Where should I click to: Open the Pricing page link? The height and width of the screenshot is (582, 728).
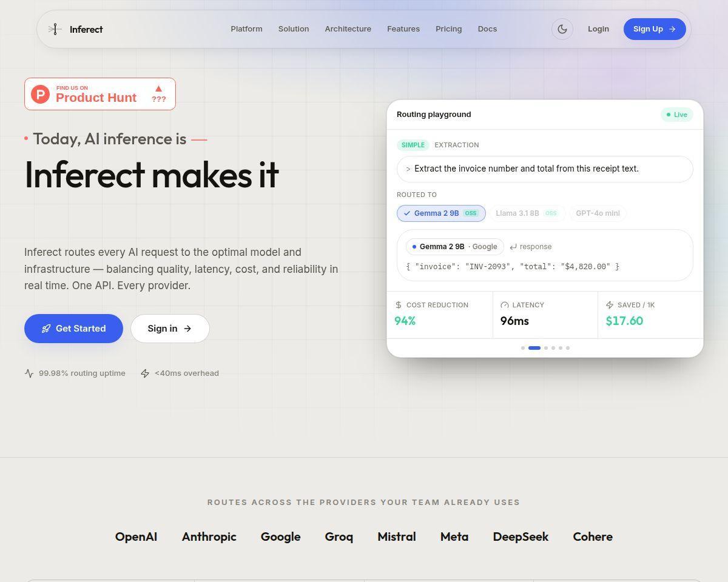(449, 29)
